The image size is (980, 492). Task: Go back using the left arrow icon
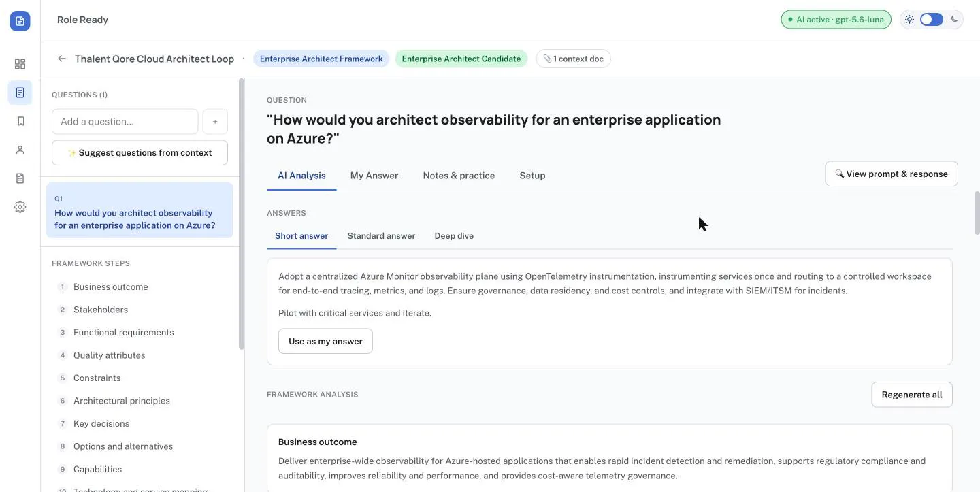[x=62, y=59]
